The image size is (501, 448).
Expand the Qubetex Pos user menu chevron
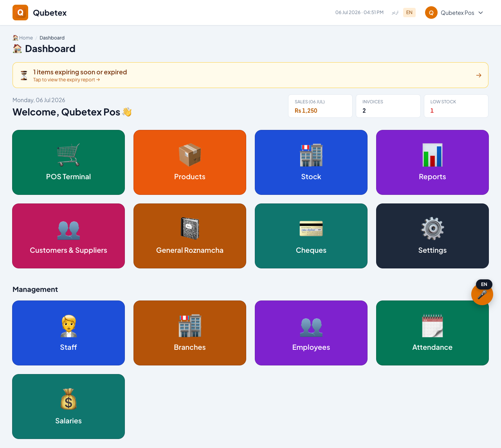point(481,13)
